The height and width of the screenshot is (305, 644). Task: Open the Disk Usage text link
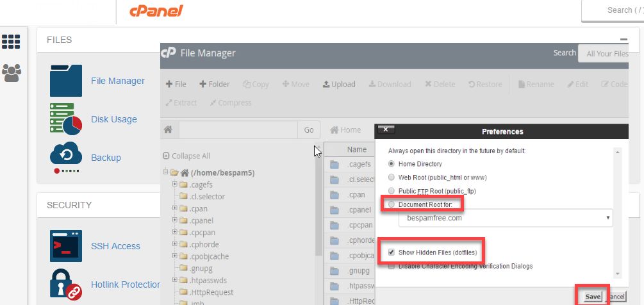pyautogui.click(x=114, y=119)
